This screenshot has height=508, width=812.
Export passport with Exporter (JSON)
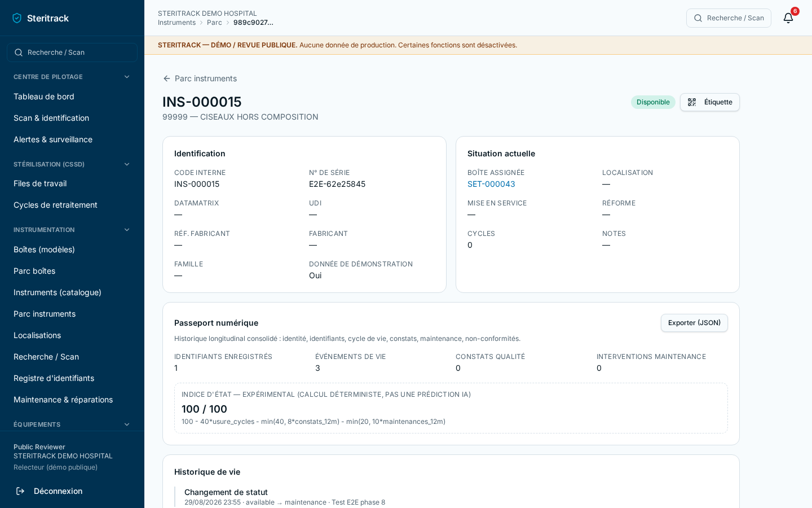tap(694, 323)
